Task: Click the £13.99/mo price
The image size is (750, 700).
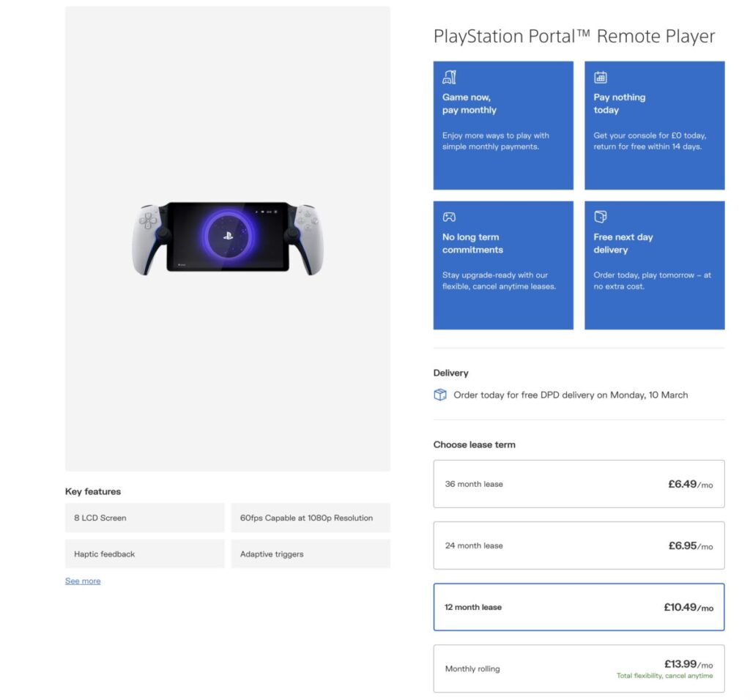Action: tap(688, 664)
